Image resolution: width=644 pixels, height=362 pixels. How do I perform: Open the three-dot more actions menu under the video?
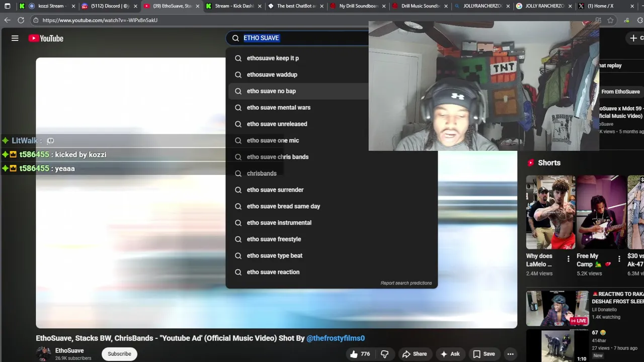pyautogui.click(x=510, y=354)
